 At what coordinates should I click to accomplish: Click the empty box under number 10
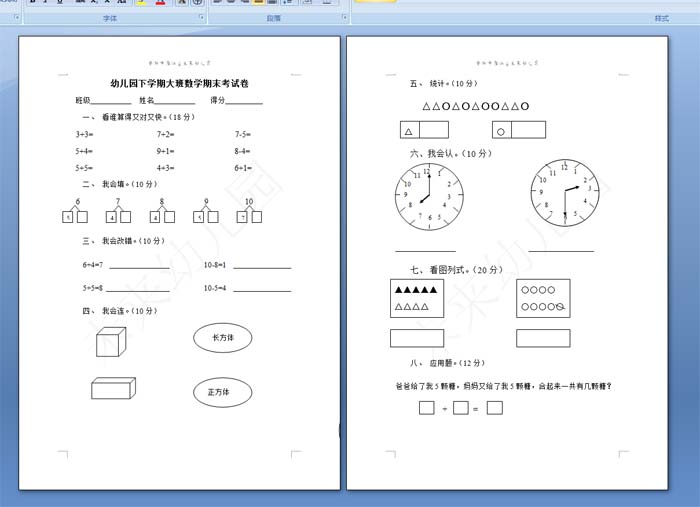click(257, 217)
